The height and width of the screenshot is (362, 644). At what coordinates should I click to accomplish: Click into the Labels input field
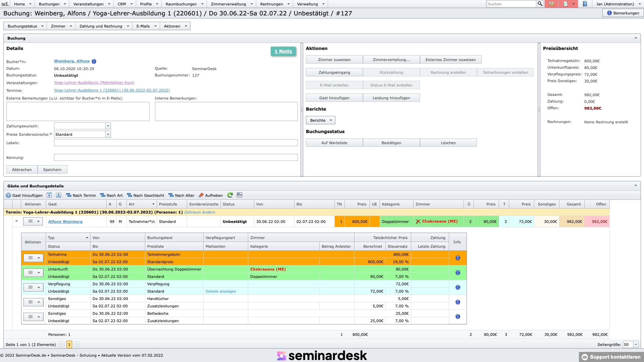tap(176, 143)
